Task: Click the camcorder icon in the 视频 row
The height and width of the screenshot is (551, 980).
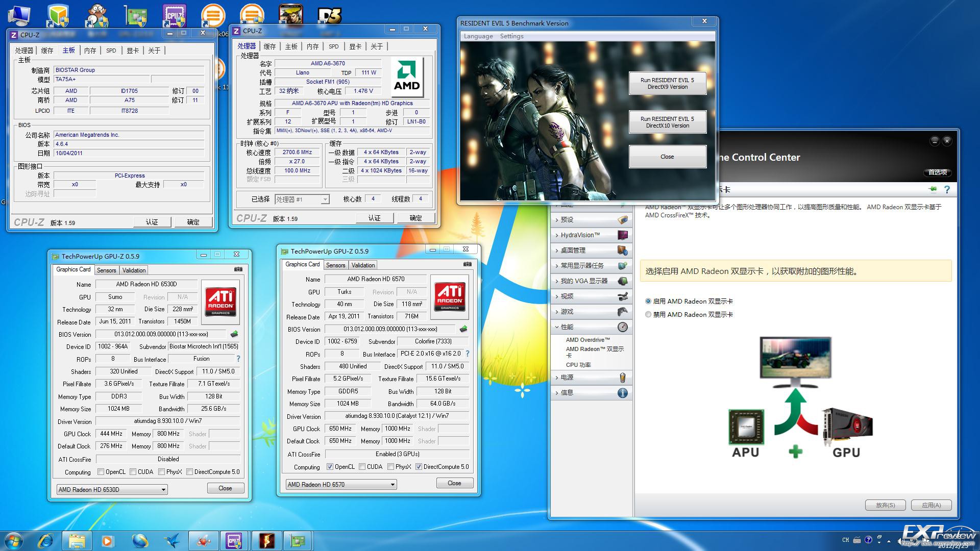Action: point(622,296)
